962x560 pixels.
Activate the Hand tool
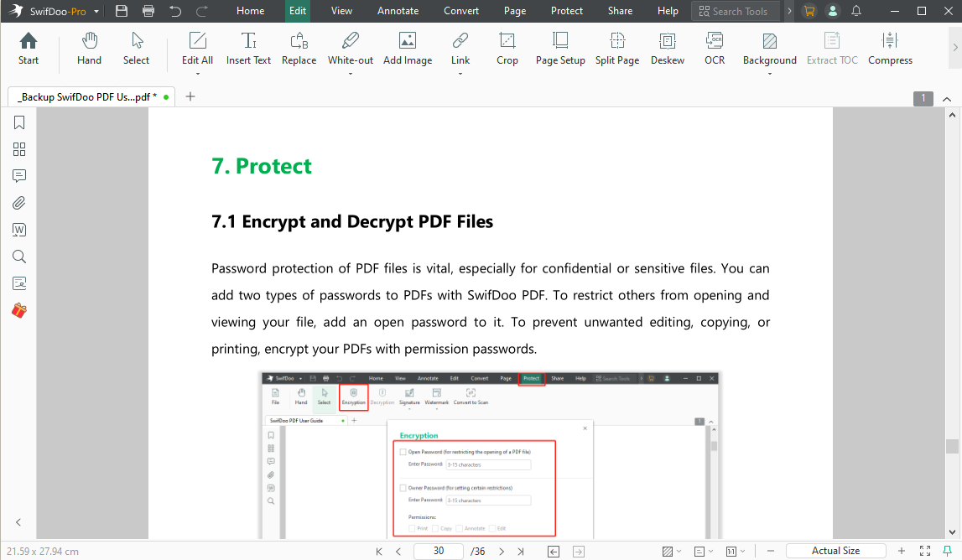pos(89,49)
